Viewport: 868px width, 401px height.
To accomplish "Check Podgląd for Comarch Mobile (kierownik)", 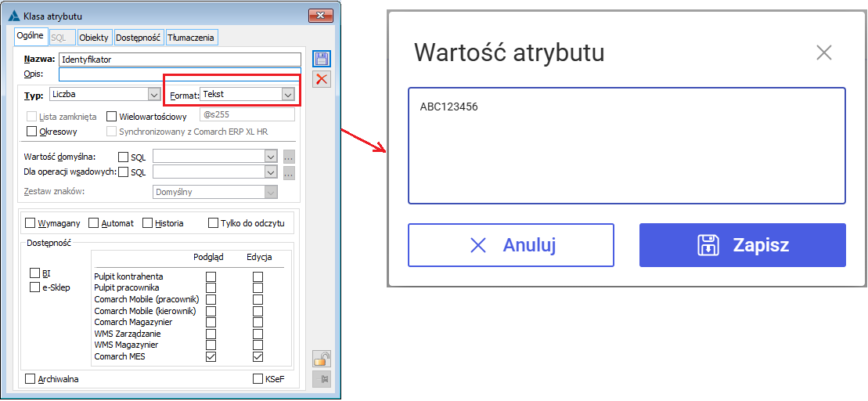I will [x=211, y=311].
